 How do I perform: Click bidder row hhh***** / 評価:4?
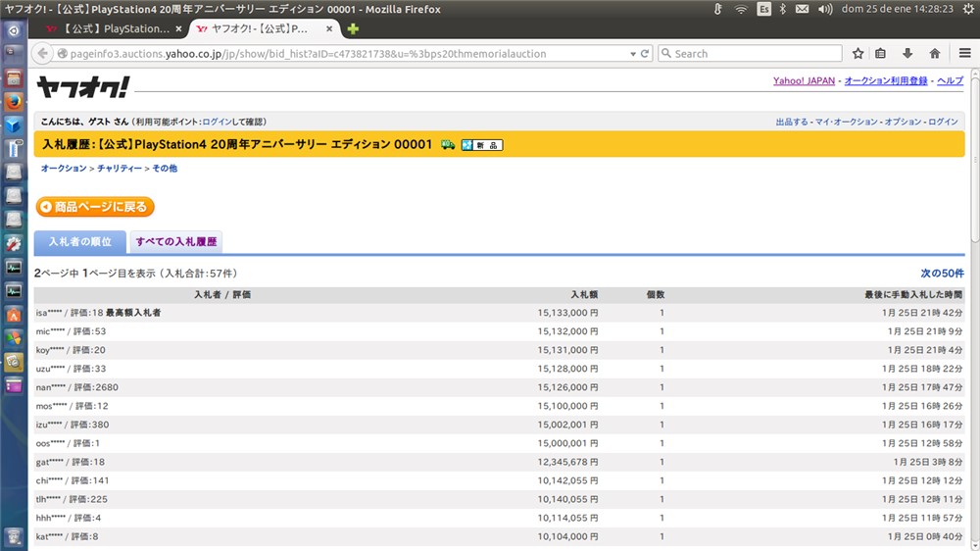pyautogui.click(x=500, y=518)
